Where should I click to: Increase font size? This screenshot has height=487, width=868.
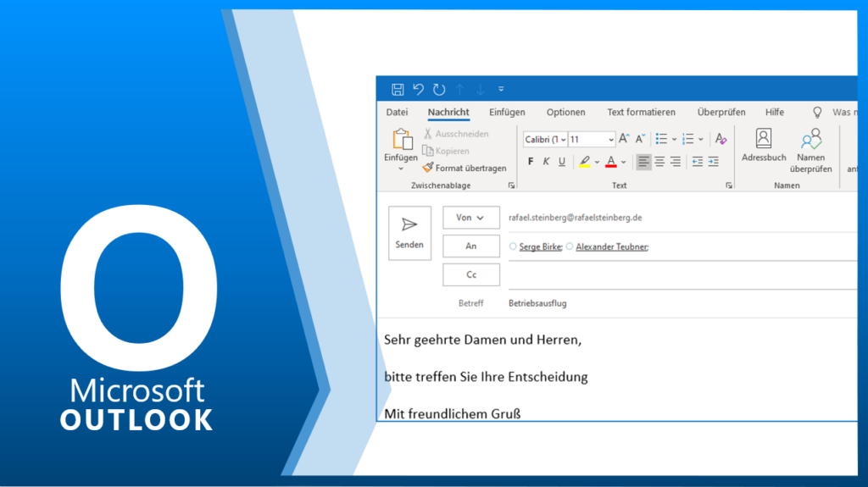(x=624, y=139)
